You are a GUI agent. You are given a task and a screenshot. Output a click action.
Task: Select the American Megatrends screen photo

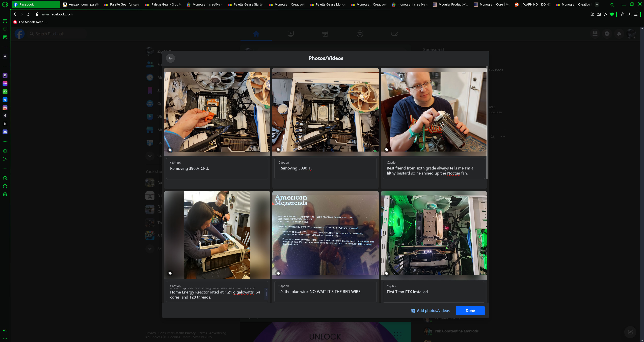[325, 235]
